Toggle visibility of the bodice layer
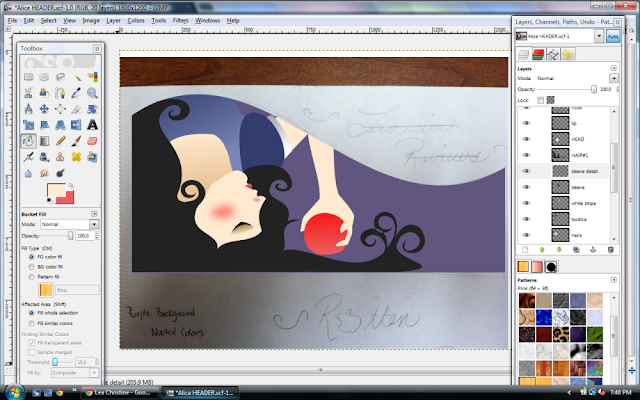Image resolution: width=640 pixels, height=400 pixels. pos(526,219)
